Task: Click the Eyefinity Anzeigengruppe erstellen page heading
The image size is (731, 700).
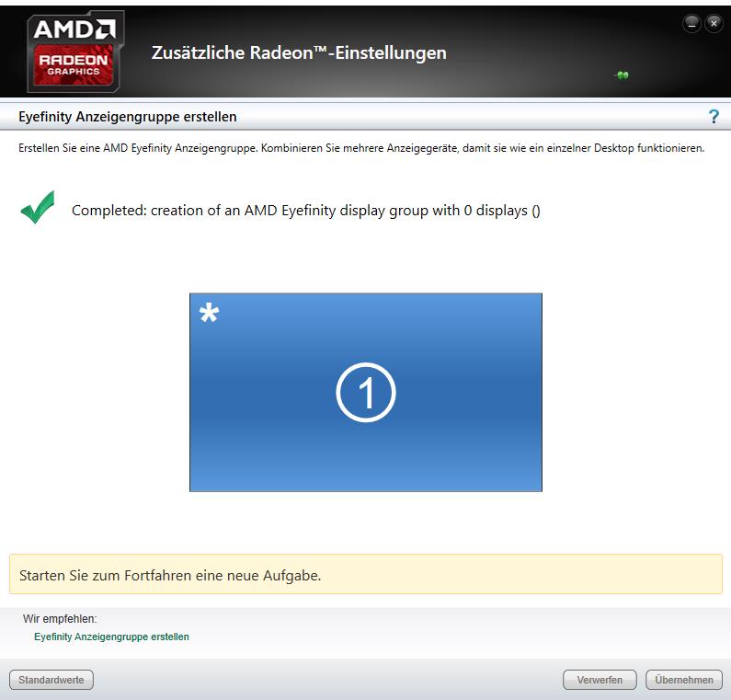Action: [x=127, y=117]
